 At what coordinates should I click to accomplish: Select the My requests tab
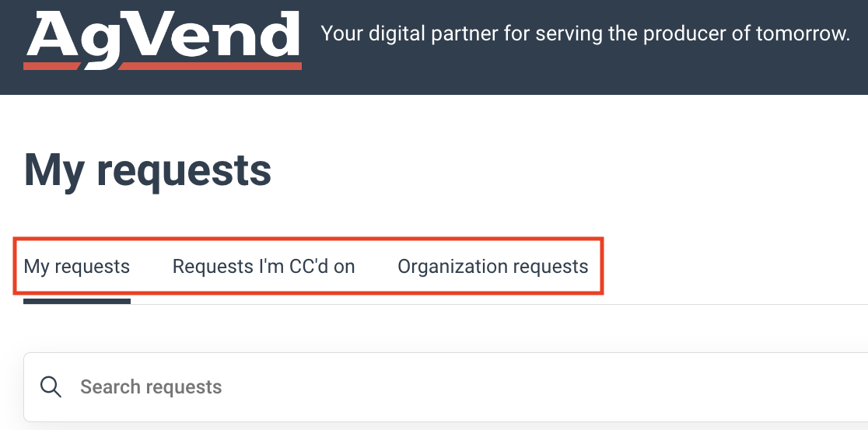tap(76, 266)
